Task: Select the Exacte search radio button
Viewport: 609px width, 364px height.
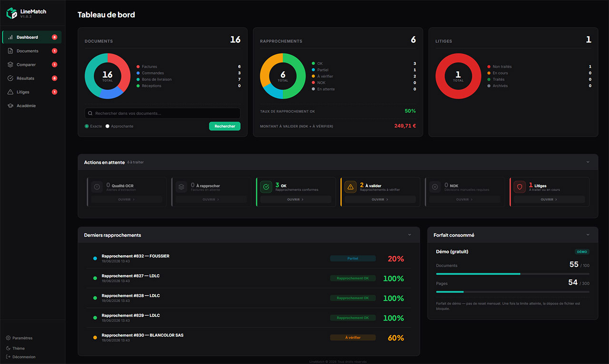Action: (87, 126)
